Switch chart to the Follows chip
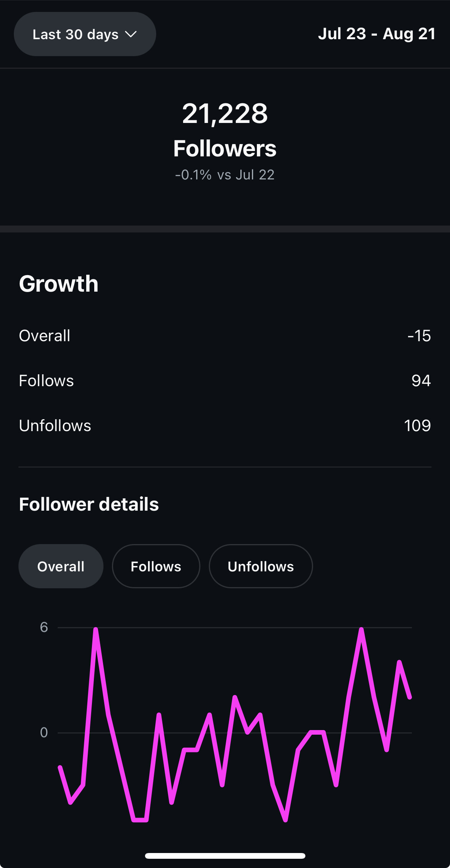The height and width of the screenshot is (868, 450). pyautogui.click(x=156, y=566)
